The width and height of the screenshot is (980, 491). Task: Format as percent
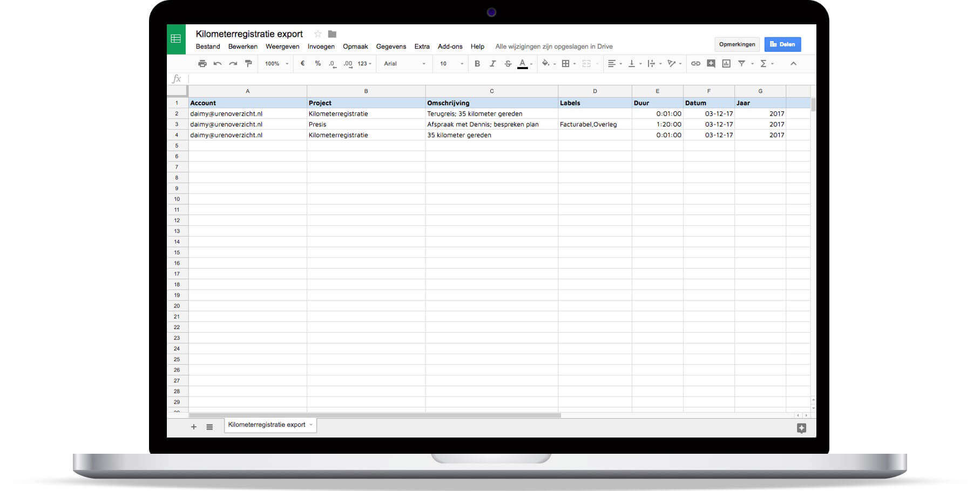click(x=317, y=64)
